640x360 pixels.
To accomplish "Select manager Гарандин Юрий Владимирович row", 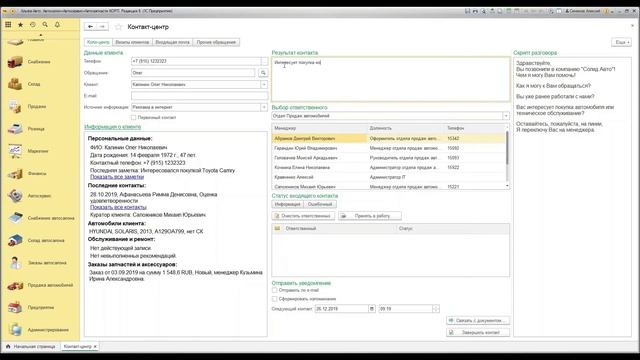I will point(389,148).
